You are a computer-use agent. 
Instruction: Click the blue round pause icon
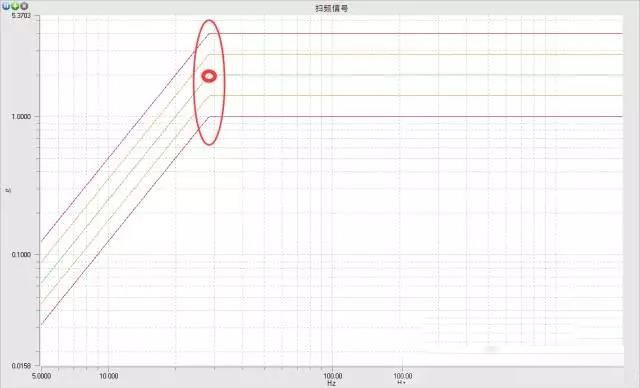click(6, 6)
